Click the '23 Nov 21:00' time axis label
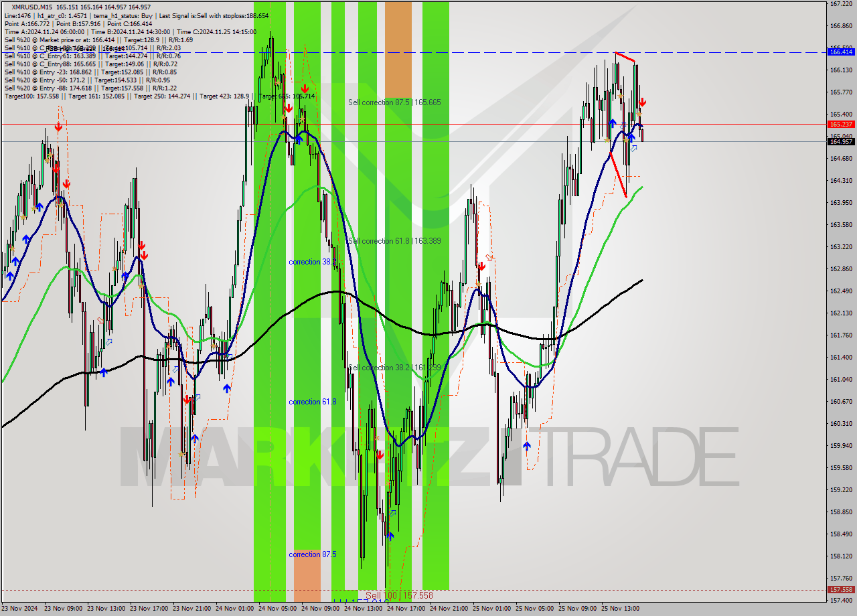 pos(193,609)
